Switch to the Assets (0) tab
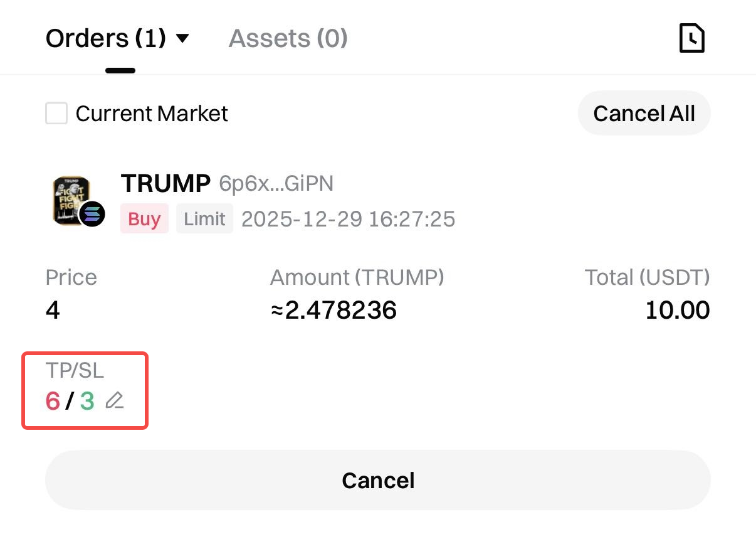 tap(288, 39)
